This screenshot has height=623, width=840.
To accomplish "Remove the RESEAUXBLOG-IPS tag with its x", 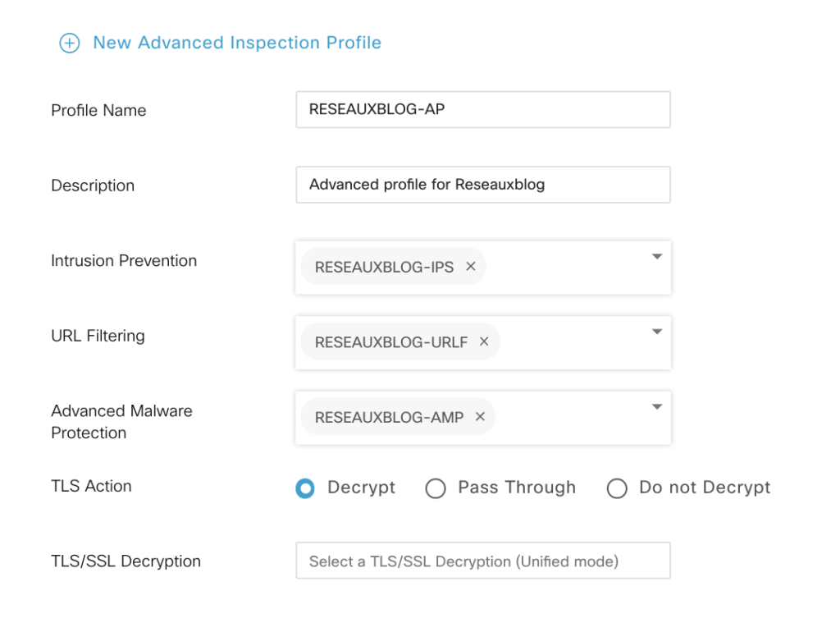I will (471, 267).
